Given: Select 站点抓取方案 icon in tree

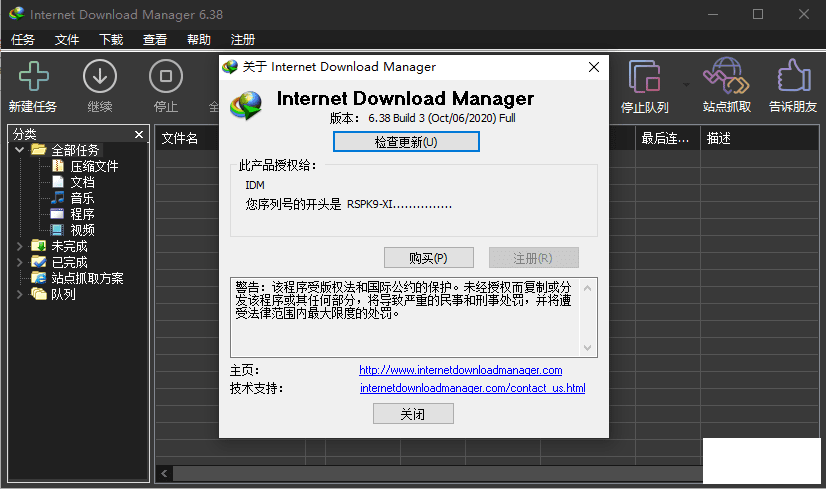Looking at the screenshot, I should tap(38, 278).
